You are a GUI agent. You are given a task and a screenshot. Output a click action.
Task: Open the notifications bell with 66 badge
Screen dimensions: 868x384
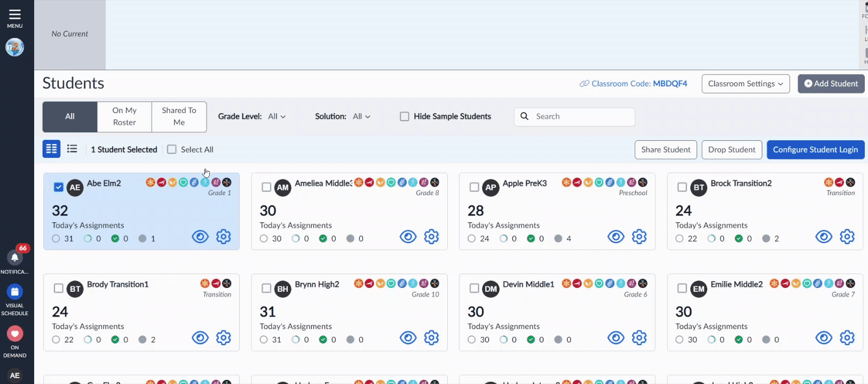point(15,258)
